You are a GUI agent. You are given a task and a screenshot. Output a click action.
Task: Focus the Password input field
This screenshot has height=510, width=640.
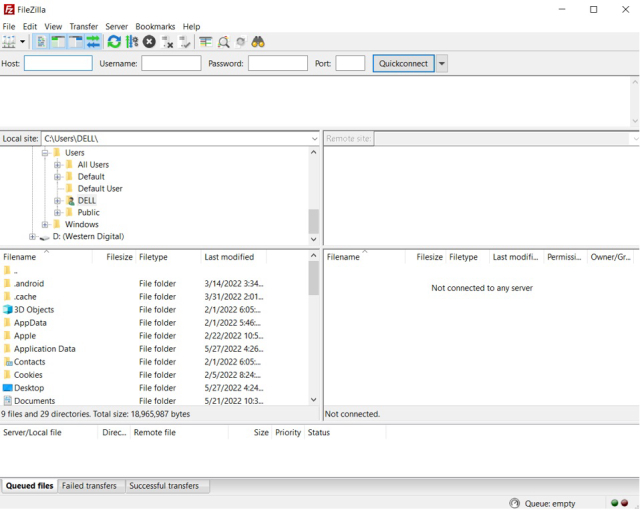tap(278, 63)
